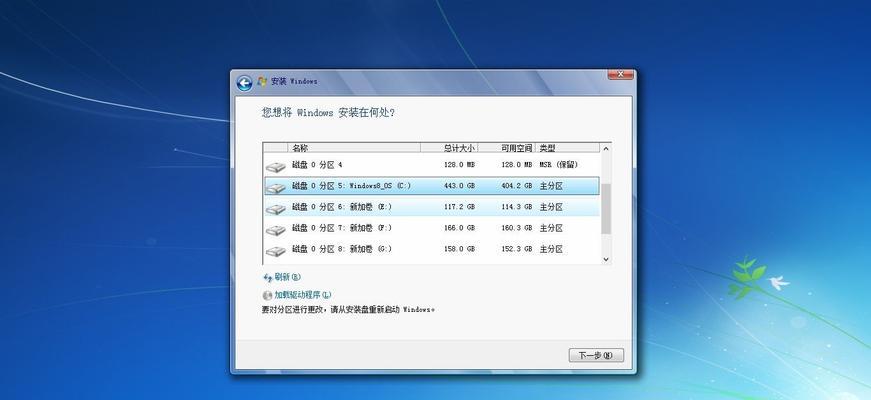Click the 166.0 GB total size value
The image size is (871, 400).
pyautogui.click(x=459, y=228)
